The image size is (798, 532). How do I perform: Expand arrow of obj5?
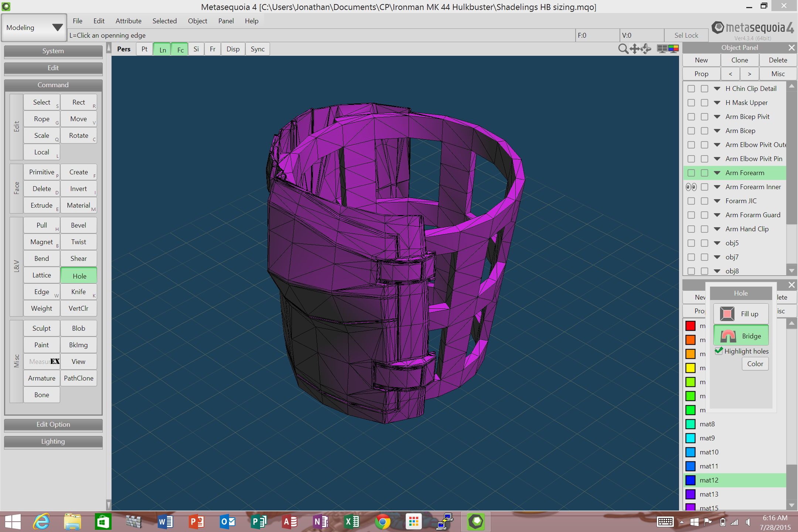pos(717,243)
